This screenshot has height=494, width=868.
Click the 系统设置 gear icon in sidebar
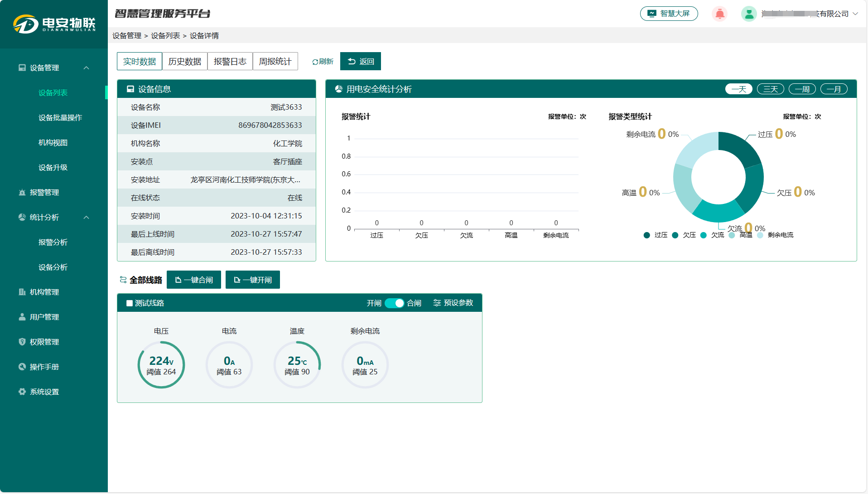tap(22, 392)
